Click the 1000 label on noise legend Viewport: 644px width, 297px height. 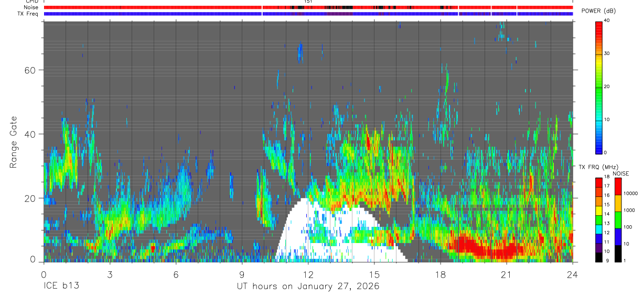tap(629, 210)
